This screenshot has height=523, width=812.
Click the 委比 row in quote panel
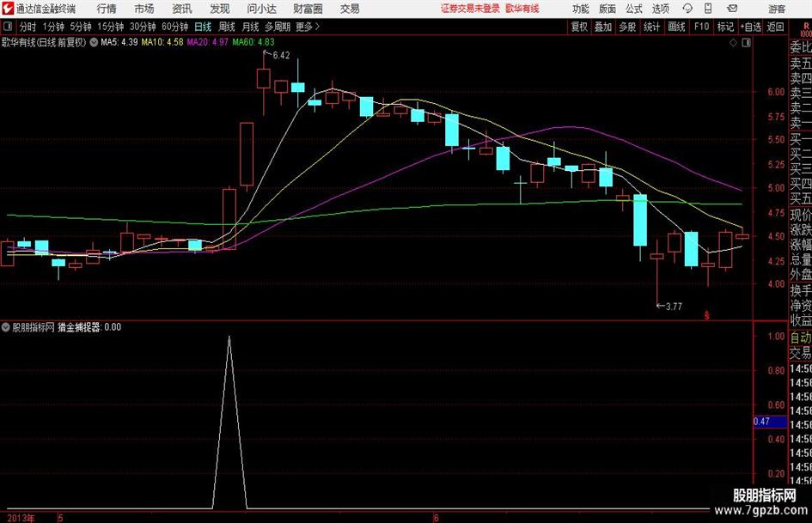coord(801,47)
